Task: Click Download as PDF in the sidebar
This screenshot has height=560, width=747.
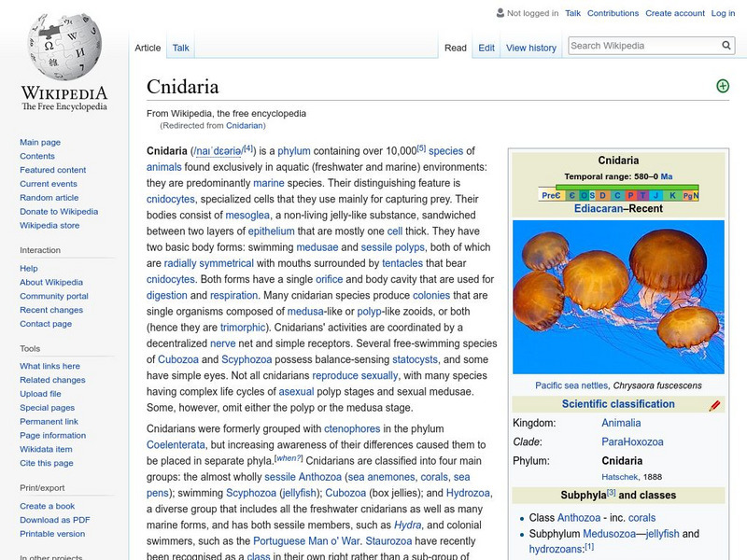Action: pos(53,520)
